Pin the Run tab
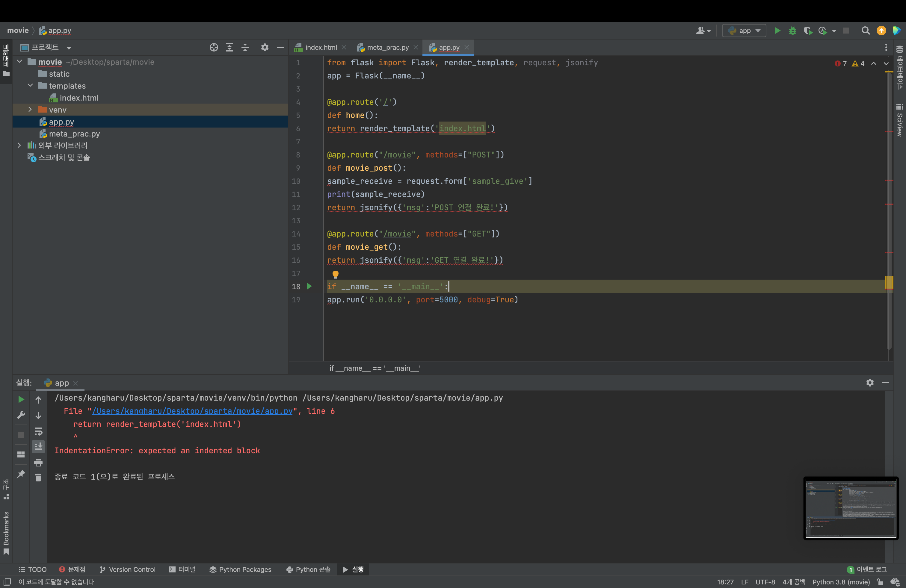The height and width of the screenshot is (588, 906). click(x=21, y=474)
